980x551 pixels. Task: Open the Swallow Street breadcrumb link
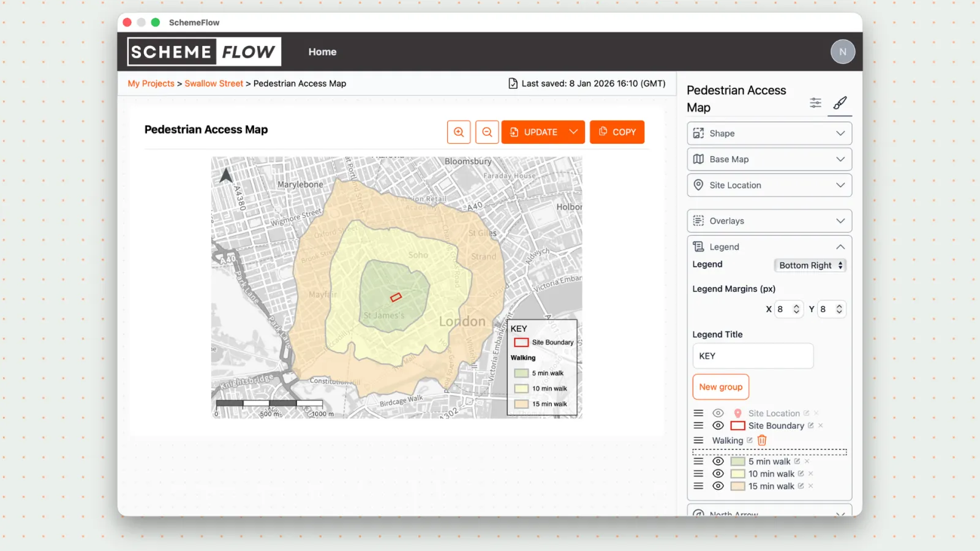pos(214,83)
